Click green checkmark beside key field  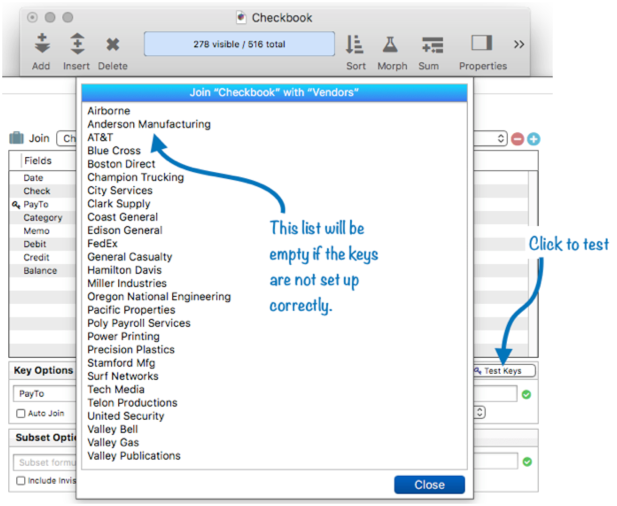coord(526,394)
